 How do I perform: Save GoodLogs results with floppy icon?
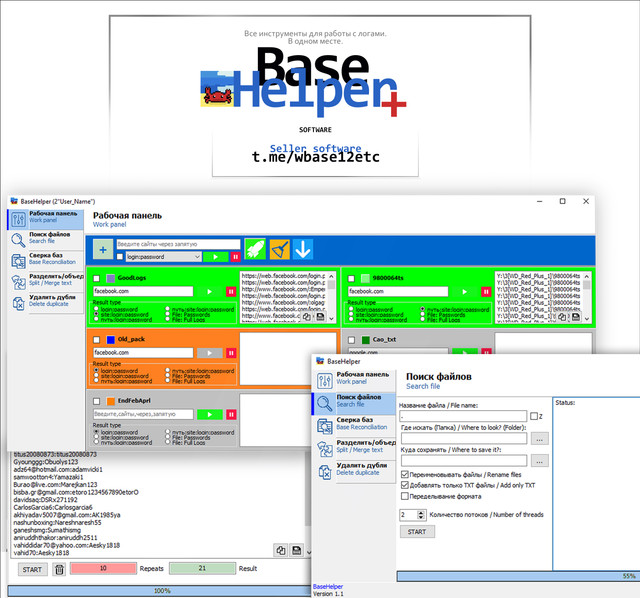pyautogui.click(x=320, y=317)
